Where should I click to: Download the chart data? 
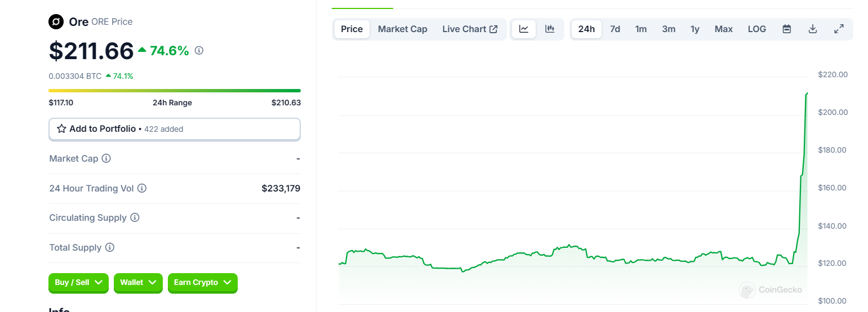[x=812, y=29]
